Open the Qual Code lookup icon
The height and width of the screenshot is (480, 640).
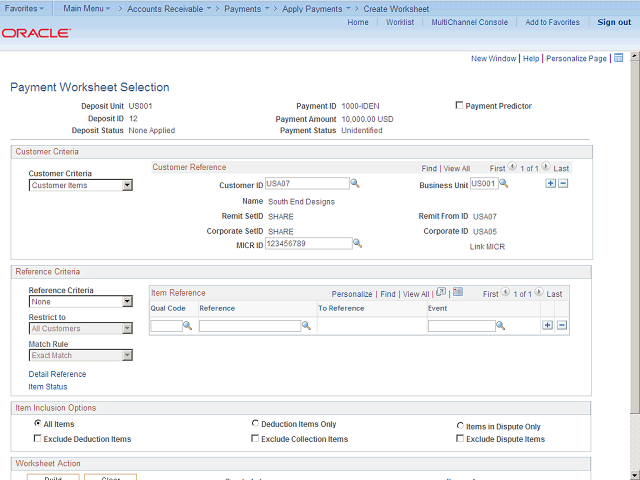188,326
